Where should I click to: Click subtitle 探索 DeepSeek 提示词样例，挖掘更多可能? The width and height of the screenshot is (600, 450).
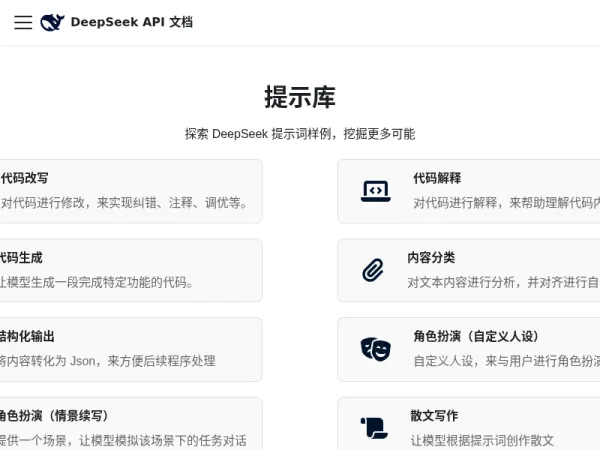(x=300, y=134)
